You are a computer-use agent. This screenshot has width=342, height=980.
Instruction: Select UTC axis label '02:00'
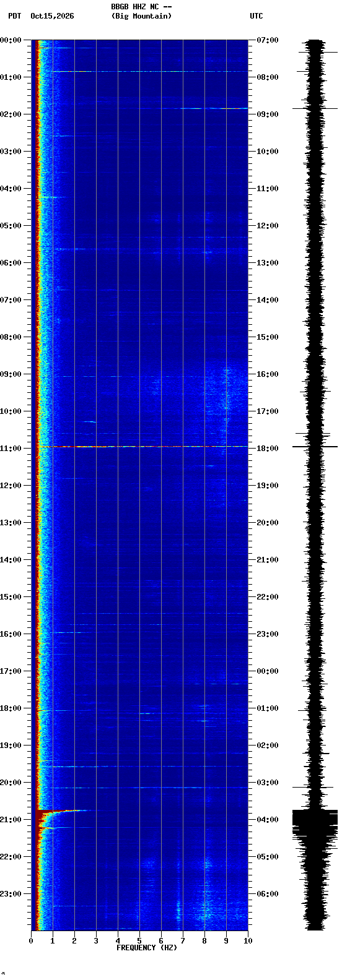tap(268, 746)
